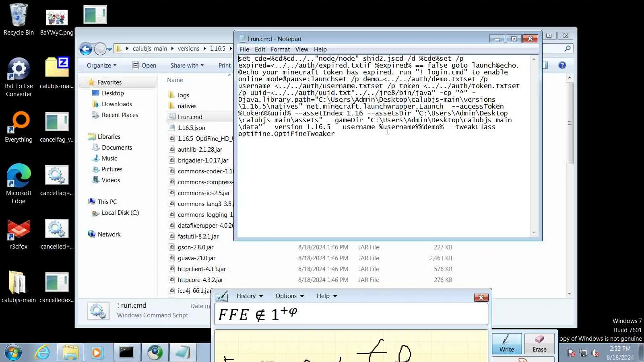Expand the versions breadcrumb arrow
Viewport: 644px width, 362px height.
[204, 49]
